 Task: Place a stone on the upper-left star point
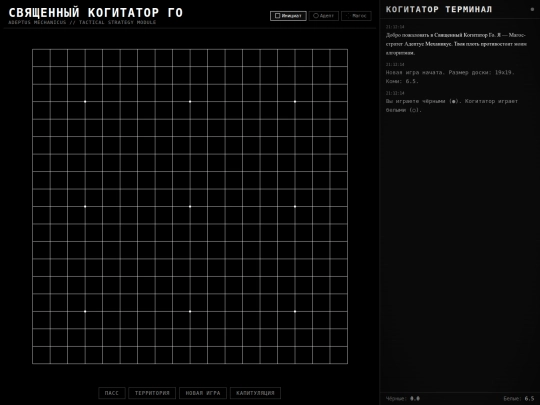coord(85,102)
